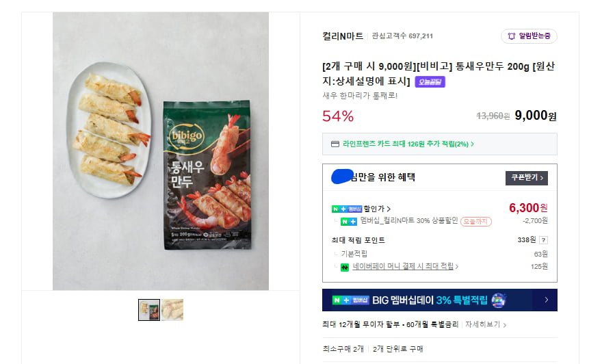Click the globe icon on the 멤버십데이 banner
Screen dimensions: 589x364
499,300
